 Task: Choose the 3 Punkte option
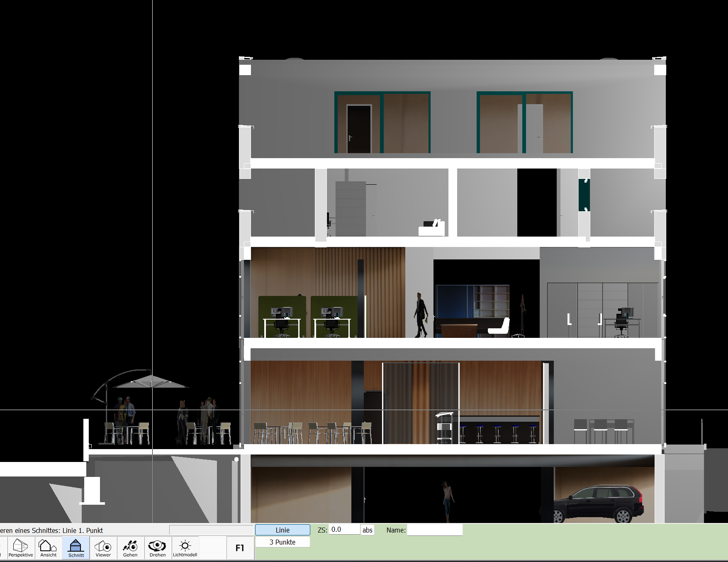pyautogui.click(x=282, y=542)
